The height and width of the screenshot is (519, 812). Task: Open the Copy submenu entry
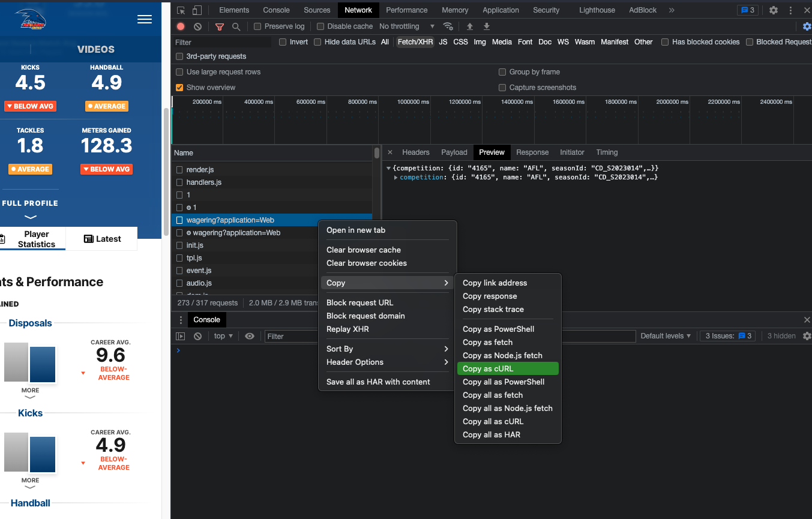pos(387,283)
